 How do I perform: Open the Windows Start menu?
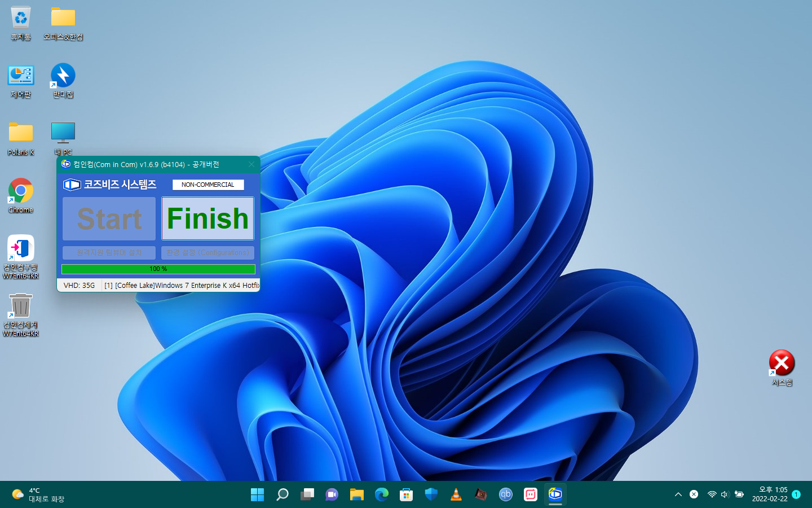click(258, 494)
